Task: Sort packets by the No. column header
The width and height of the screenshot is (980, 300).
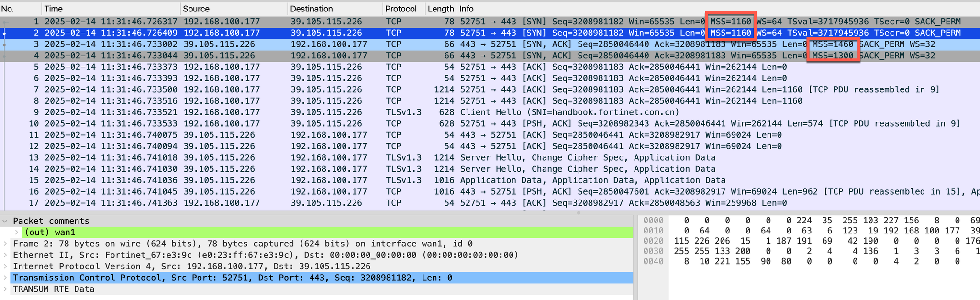Action: [x=21, y=9]
